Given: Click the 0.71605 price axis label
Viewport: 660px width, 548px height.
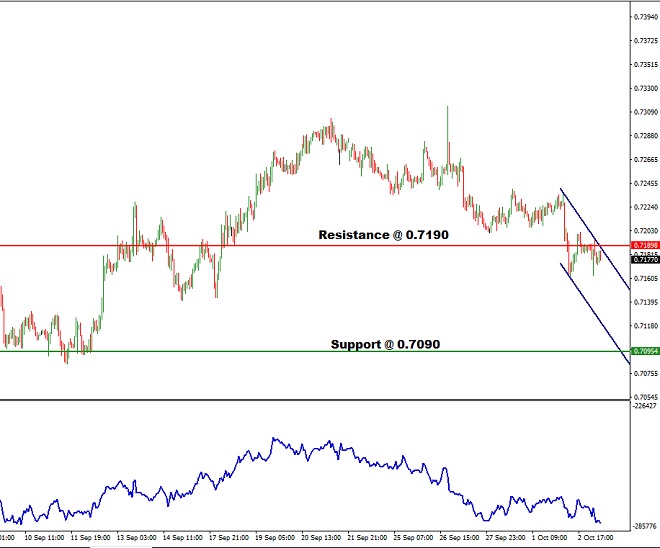Looking at the screenshot, I should pyautogui.click(x=646, y=278).
